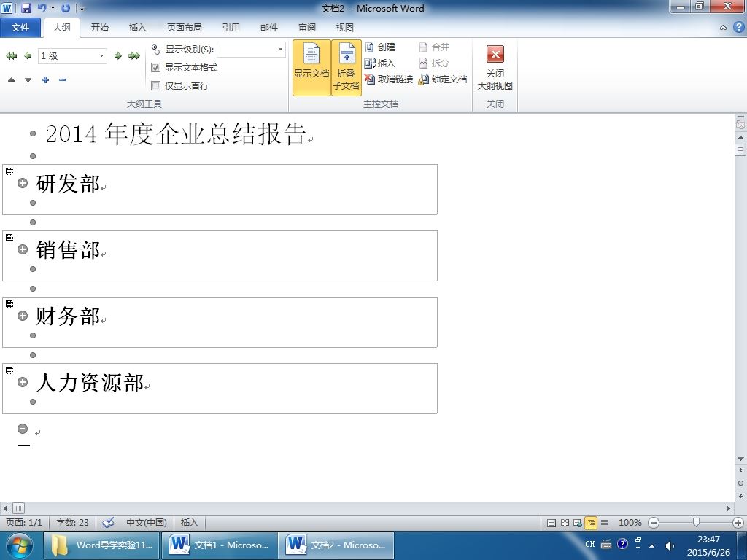747x560 pixels.
Task: Enable 仅显示首行 checkbox
Action: point(155,86)
